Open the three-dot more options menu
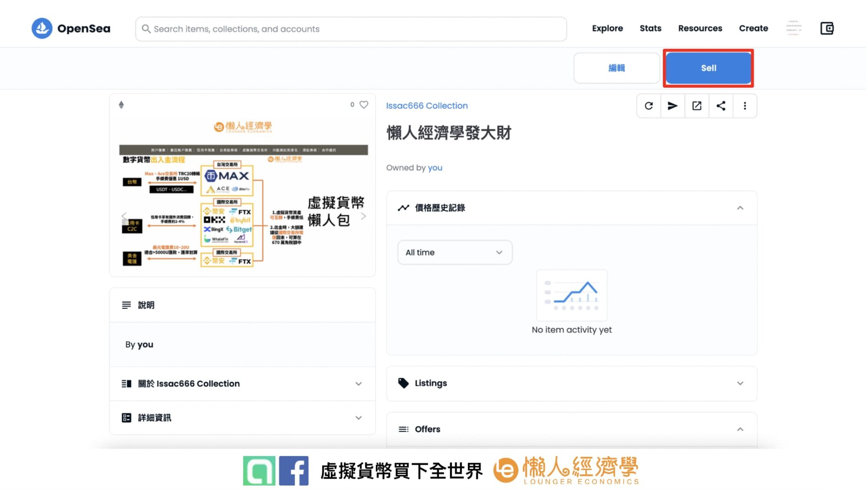868x490 pixels. point(745,106)
